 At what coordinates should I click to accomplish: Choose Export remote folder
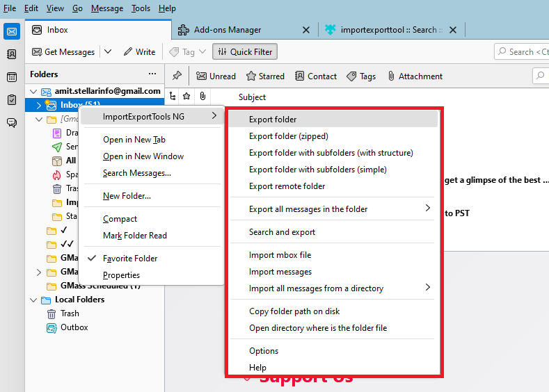[x=333, y=186]
